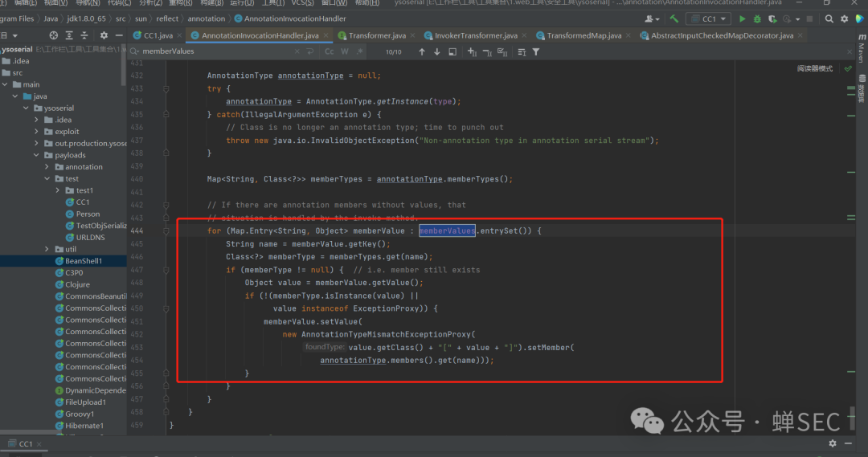Expand the exploit folder in tree
This screenshot has width=868, height=457.
tap(37, 132)
